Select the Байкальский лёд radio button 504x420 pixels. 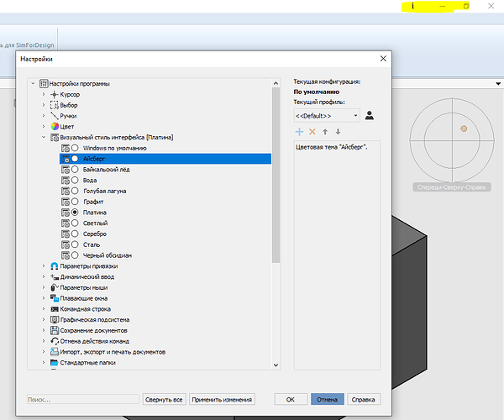75,170
